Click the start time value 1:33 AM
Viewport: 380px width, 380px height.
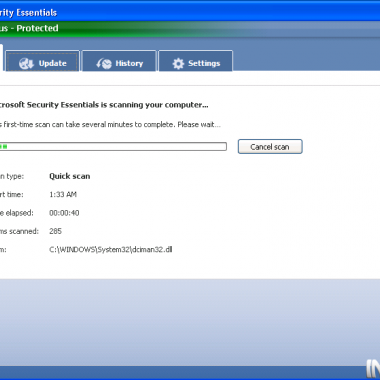pyautogui.click(x=63, y=194)
